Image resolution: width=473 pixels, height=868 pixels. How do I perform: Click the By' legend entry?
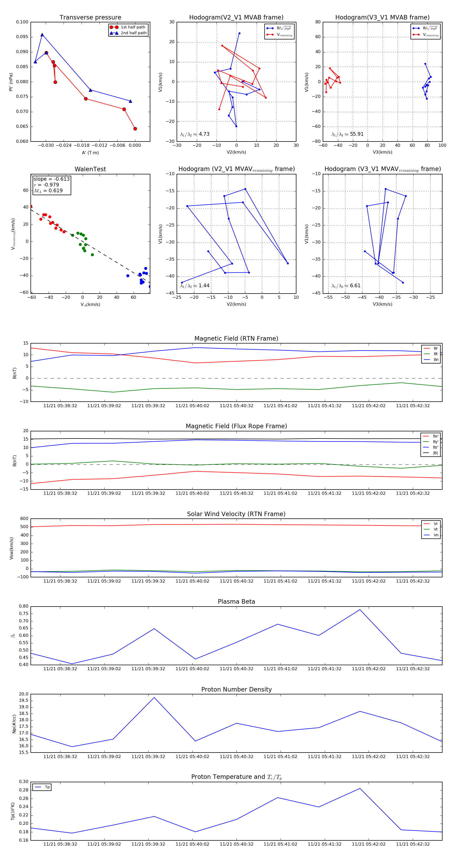coord(431,442)
